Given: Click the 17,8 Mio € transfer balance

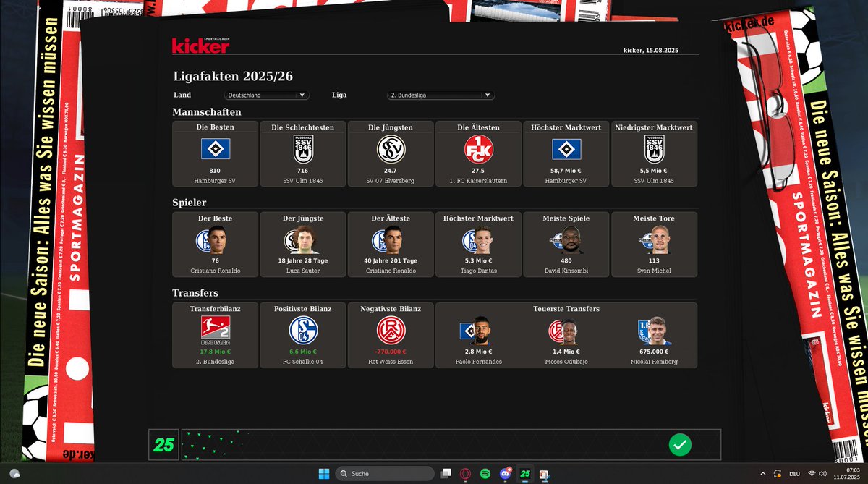Looking at the screenshot, I should tap(215, 352).
